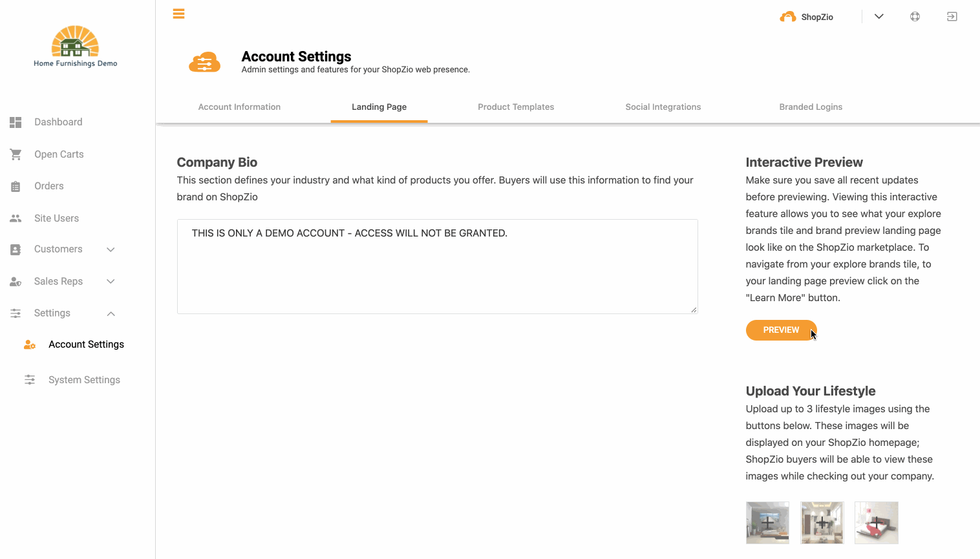Switch to Product Templates tab

pyautogui.click(x=516, y=107)
